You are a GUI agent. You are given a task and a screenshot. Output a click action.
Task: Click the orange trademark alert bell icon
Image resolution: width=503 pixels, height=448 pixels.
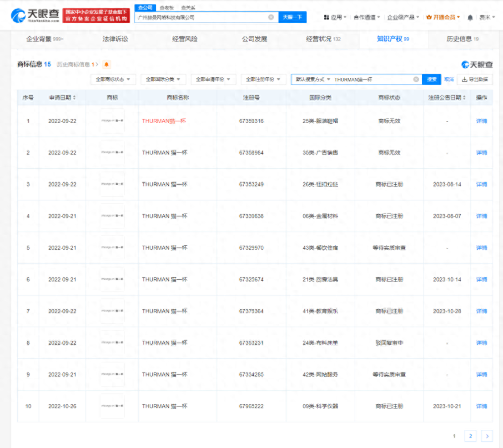click(x=106, y=65)
